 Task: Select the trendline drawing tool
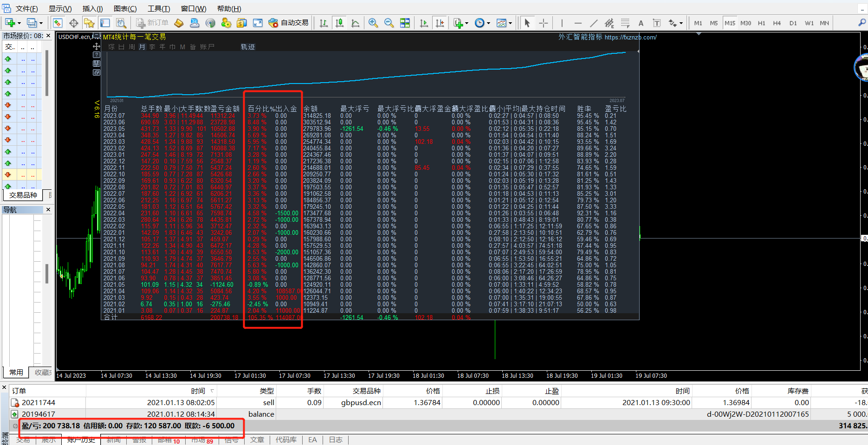tap(594, 23)
